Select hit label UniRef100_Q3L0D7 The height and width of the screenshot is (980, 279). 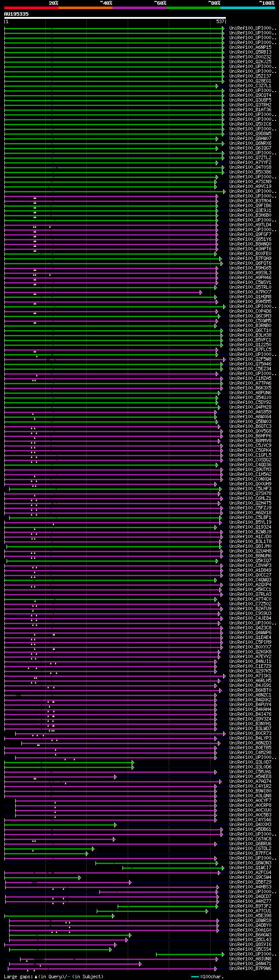click(x=250, y=762)
